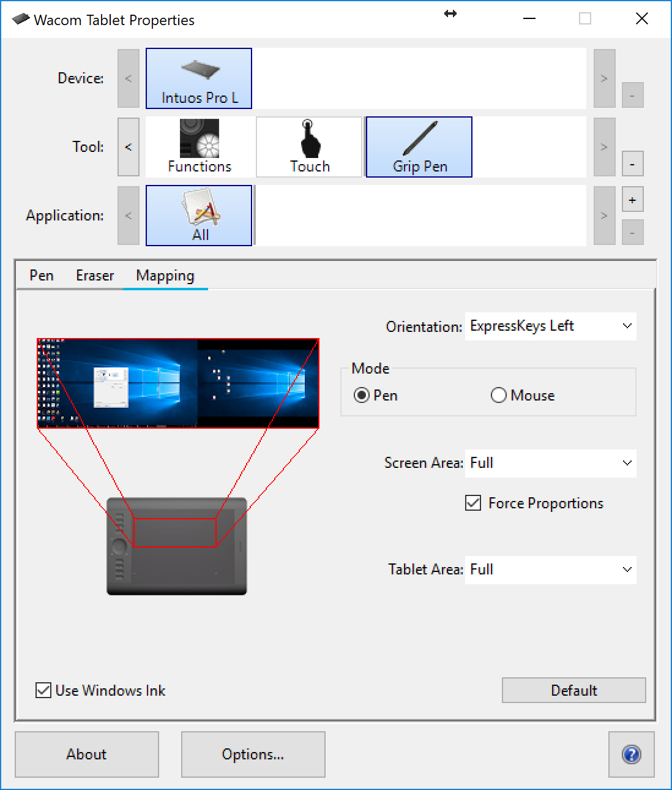Click the Default button
Viewport: 672px width, 790px height.
(574, 690)
